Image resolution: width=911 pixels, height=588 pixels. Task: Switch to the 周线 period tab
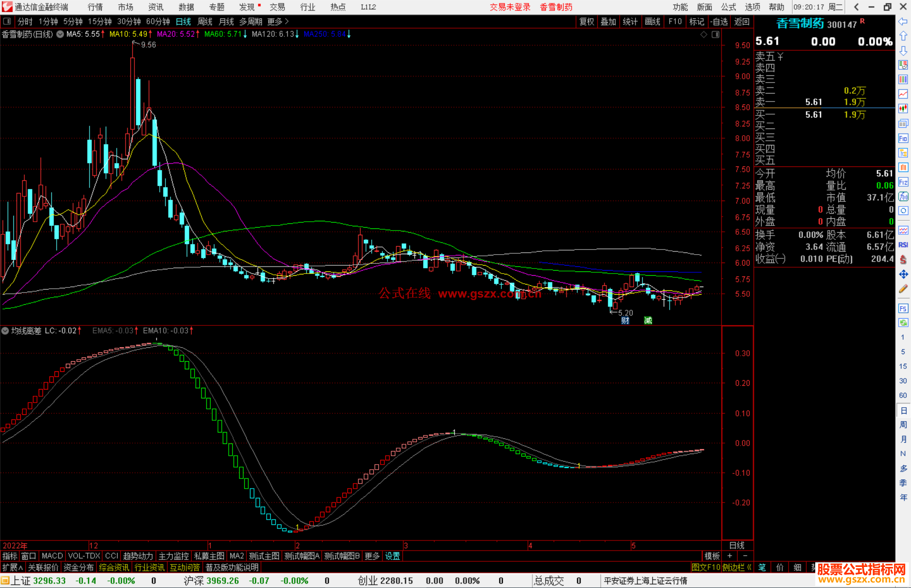click(205, 21)
